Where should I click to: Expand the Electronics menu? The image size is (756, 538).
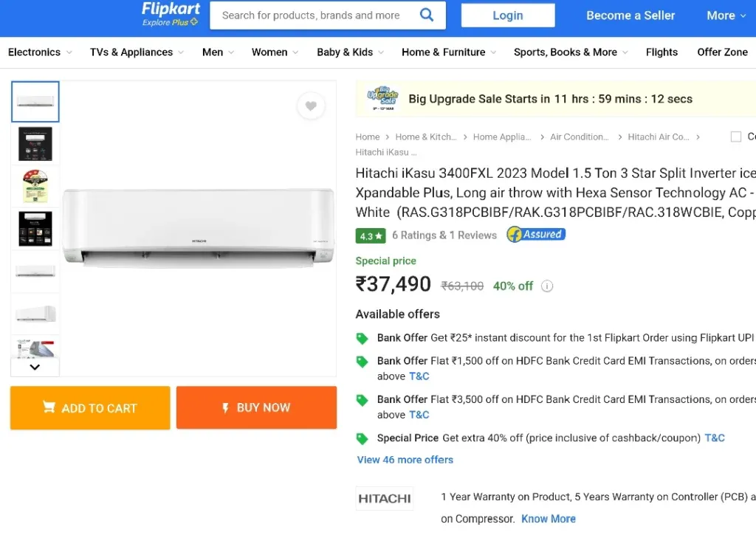[40, 52]
